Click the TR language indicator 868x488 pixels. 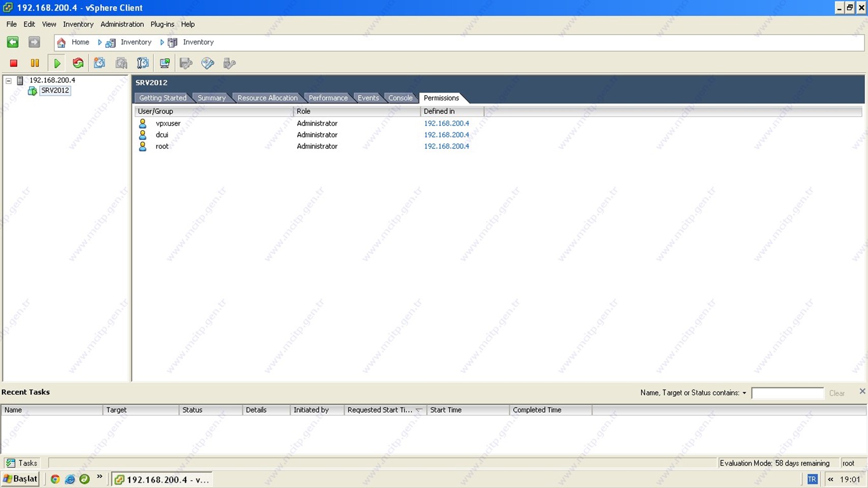(x=812, y=479)
